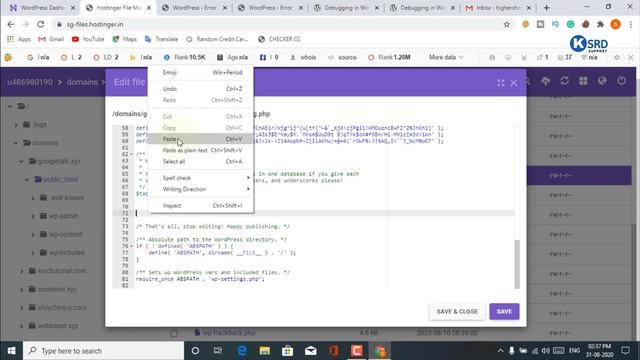Image resolution: width=640 pixels, height=360 pixels.
Task: Switch to the WordPress Dashboard tab
Action: [43, 8]
